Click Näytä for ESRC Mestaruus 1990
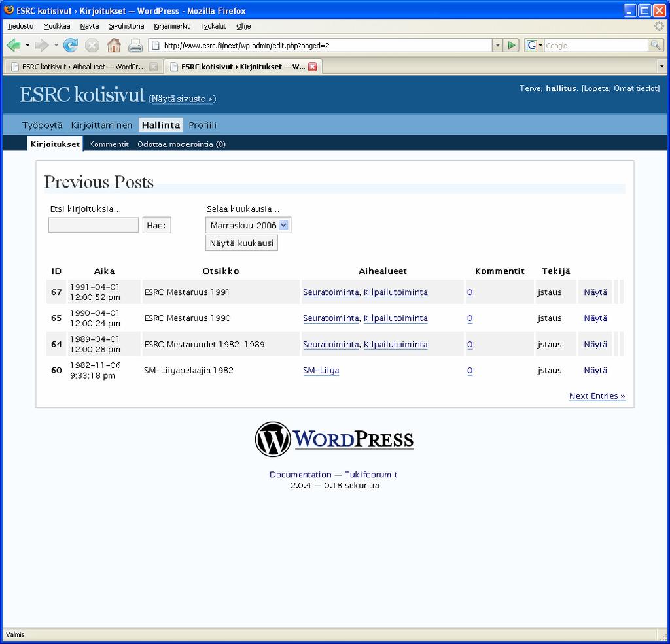Viewport: 670px width, 644px height. (x=595, y=318)
